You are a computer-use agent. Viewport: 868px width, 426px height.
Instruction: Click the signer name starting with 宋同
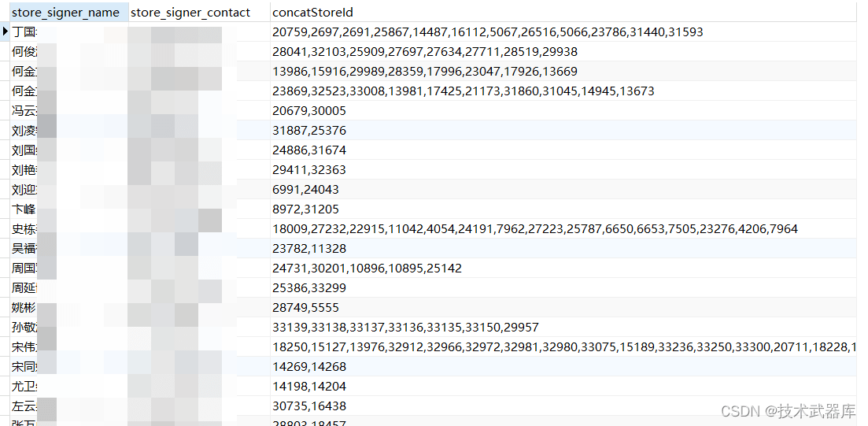tap(25, 367)
